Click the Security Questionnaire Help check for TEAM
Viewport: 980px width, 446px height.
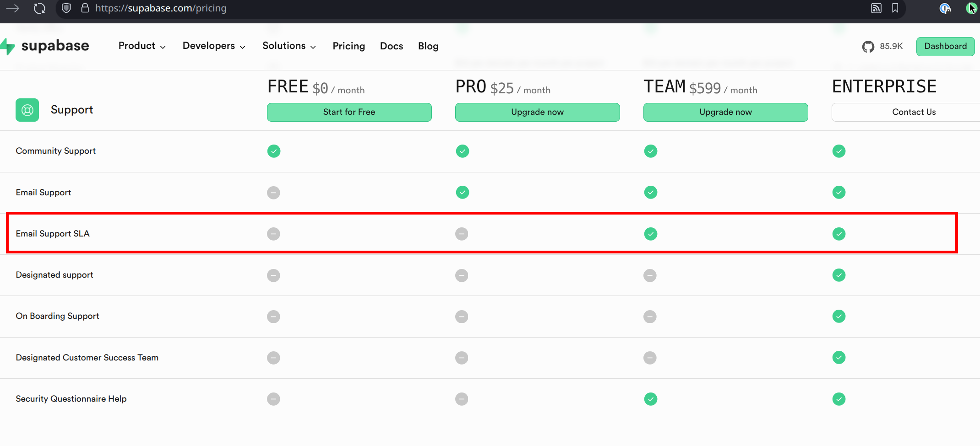650,399
